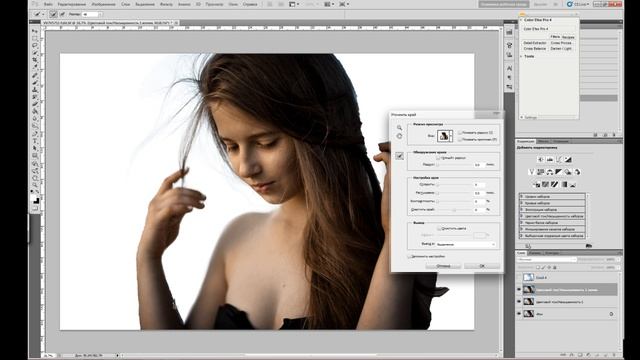Select the Refine Radius brush tool in dialog
The height and width of the screenshot is (360, 640).
click(x=399, y=156)
